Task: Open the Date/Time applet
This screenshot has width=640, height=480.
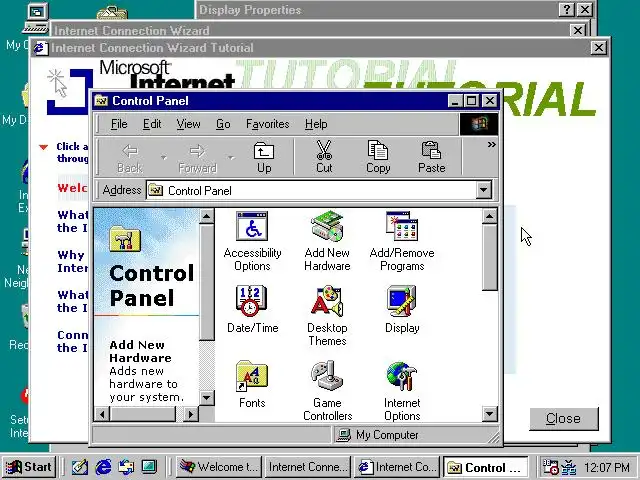Action: coord(252,309)
